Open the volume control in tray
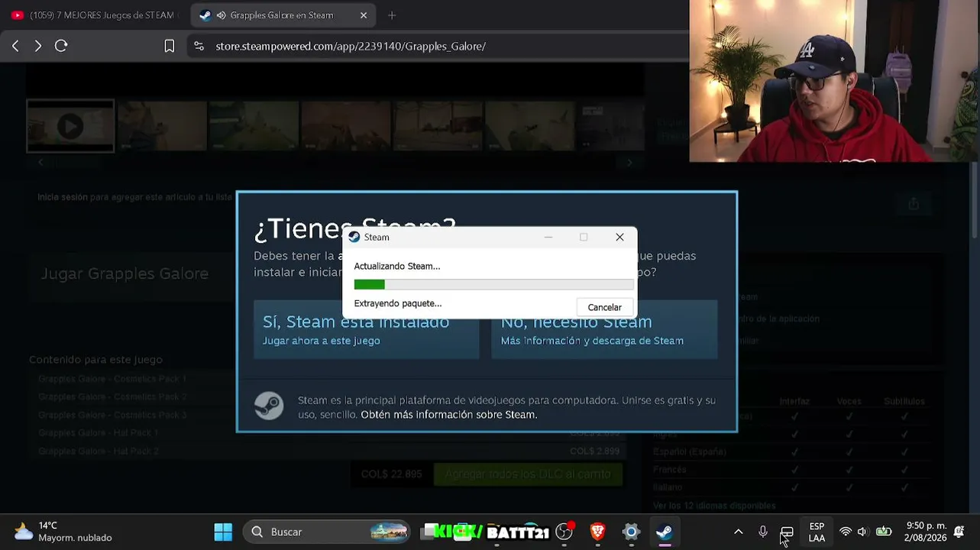The image size is (980, 550). click(862, 532)
